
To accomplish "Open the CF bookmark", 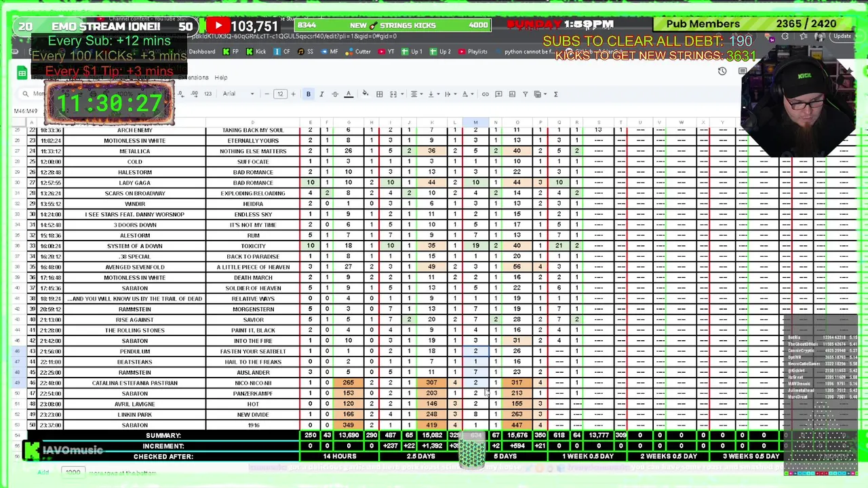I will [282, 52].
